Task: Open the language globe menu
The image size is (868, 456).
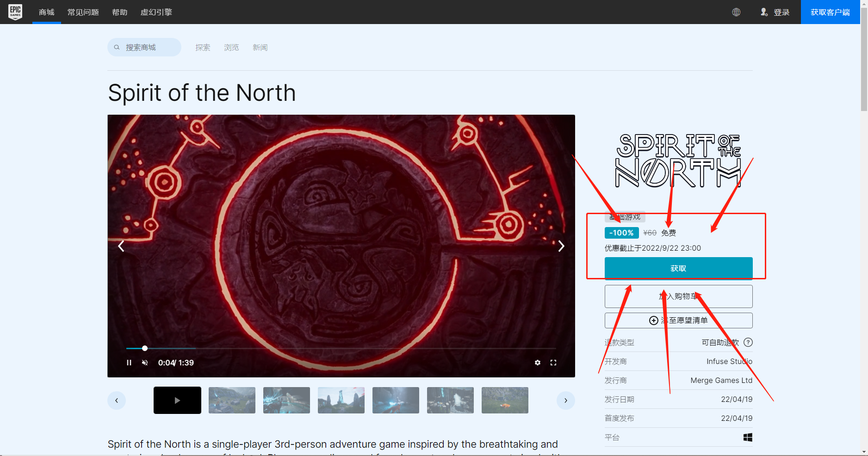Action: coord(736,12)
